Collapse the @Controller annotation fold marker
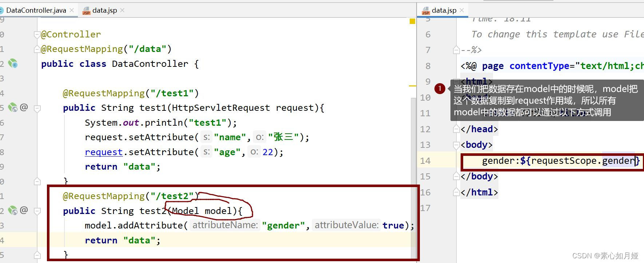 point(37,35)
